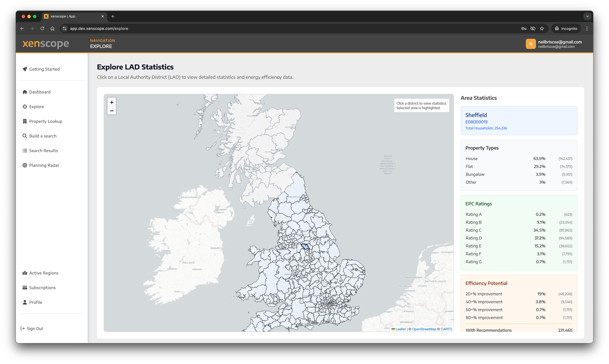Click the orange N user avatar
The height and width of the screenshot is (364, 609).
point(530,44)
